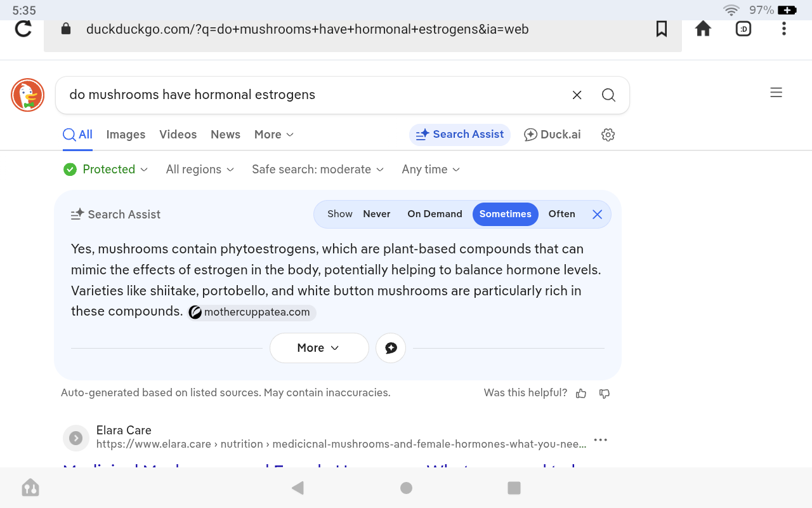Expand the All regions dropdown
Image resolution: width=812 pixels, height=508 pixels.
(200, 170)
